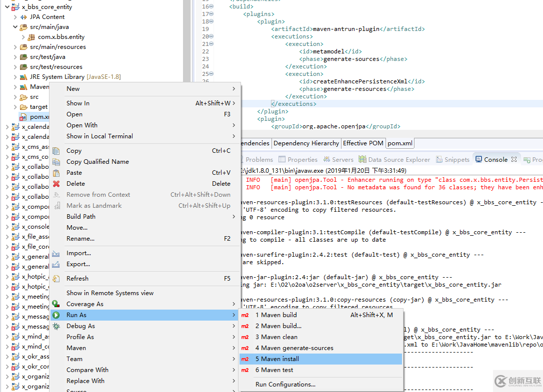
Task: Click the Coverage As icon
Action: pos(56,304)
